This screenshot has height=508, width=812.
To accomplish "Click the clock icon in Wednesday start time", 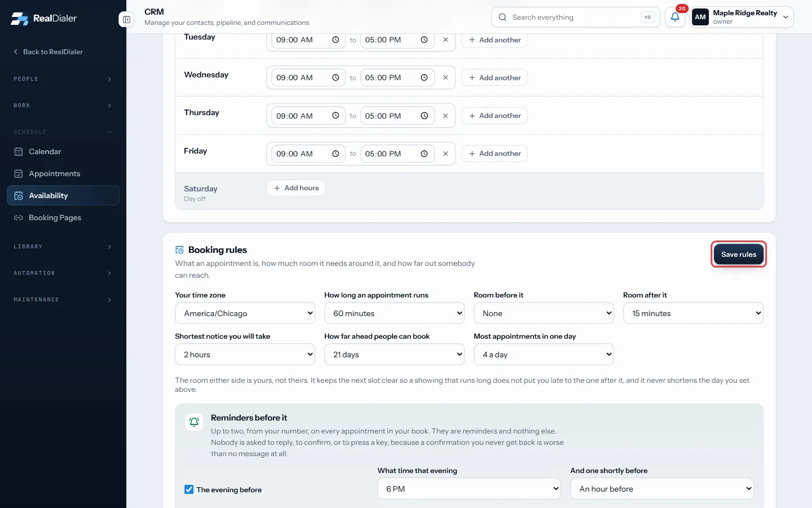I will [336, 78].
